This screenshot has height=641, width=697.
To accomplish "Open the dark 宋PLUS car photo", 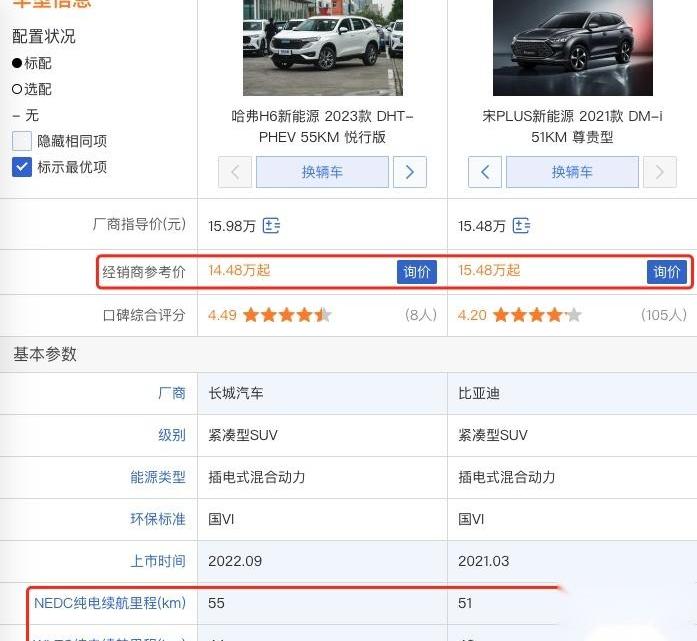I will [x=573, y=47].
